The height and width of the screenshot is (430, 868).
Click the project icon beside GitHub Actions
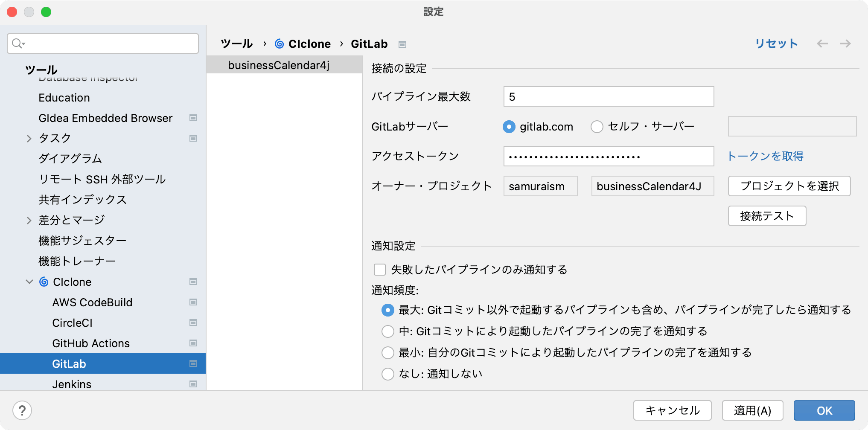193,343
